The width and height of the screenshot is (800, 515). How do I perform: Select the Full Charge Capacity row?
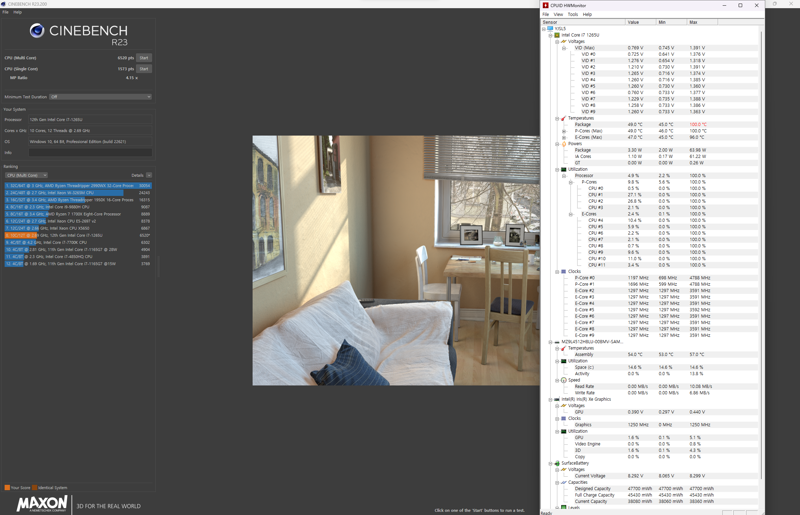(649, 495)
